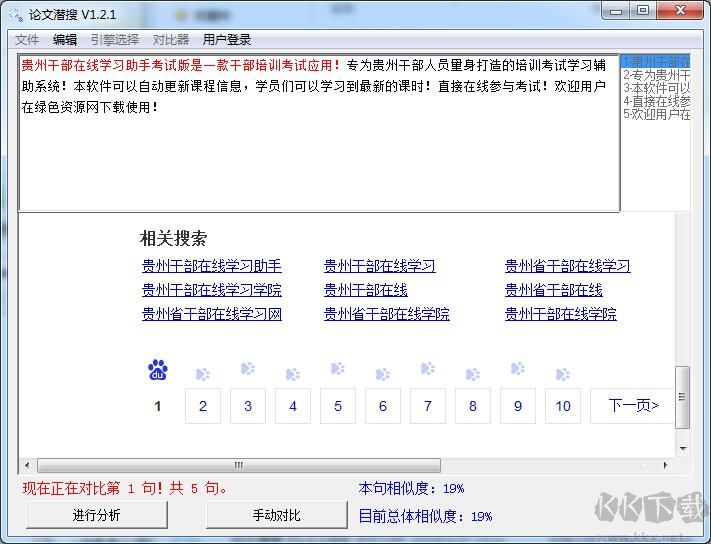The width and height of the screenshot is (711, 544).
Task: Open the 文件 menu
Action: (x=27, y=40)
